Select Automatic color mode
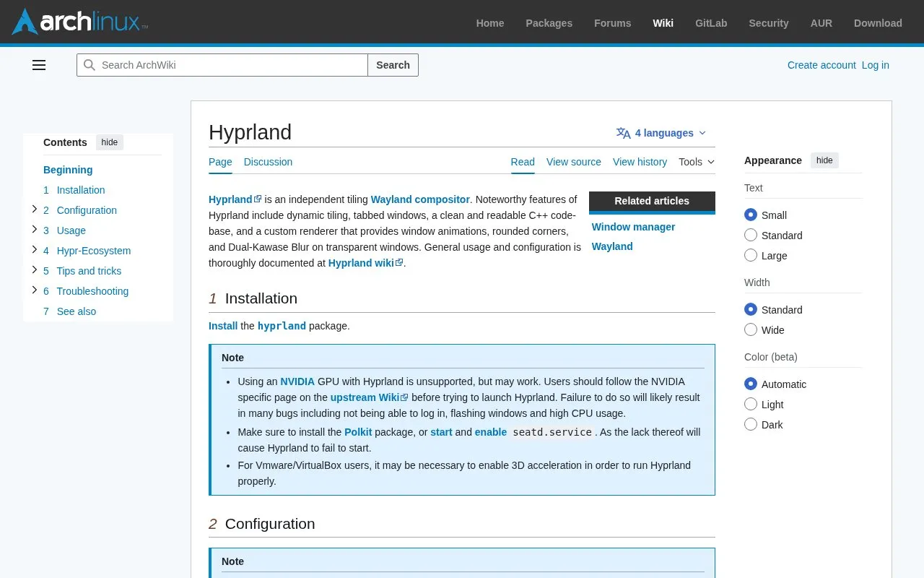This screenshot has width=924, height=578. 751,384
